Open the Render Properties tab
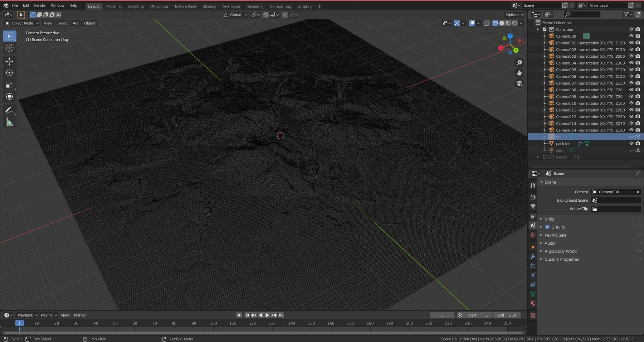Screen dimensions: 644x342 pyautogui.click(x=533, y=197)
